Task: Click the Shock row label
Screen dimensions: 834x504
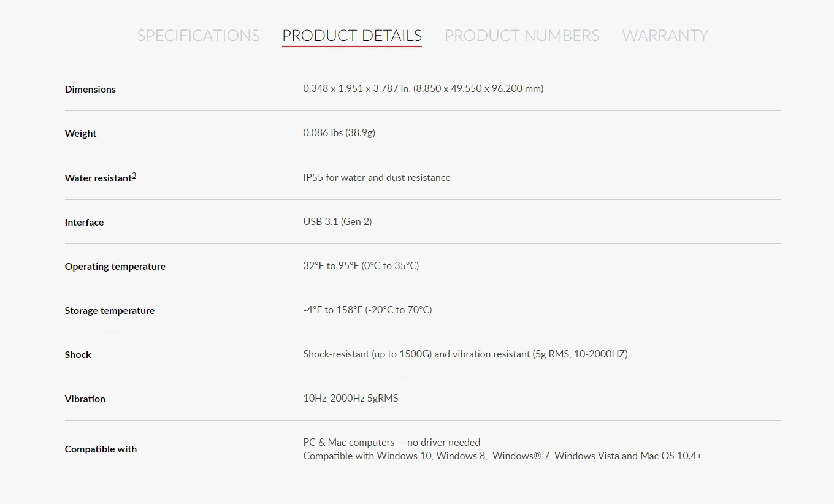Action: [78, 355]
